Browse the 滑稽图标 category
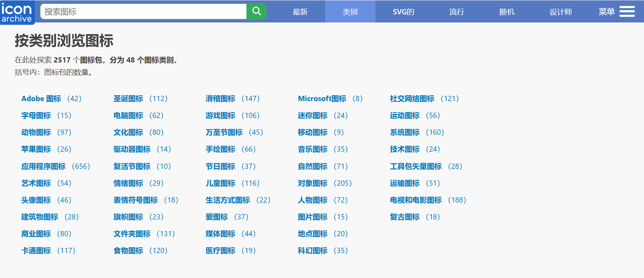The width and height of the screenshot is (644, 278). click(x=220, y=99)
